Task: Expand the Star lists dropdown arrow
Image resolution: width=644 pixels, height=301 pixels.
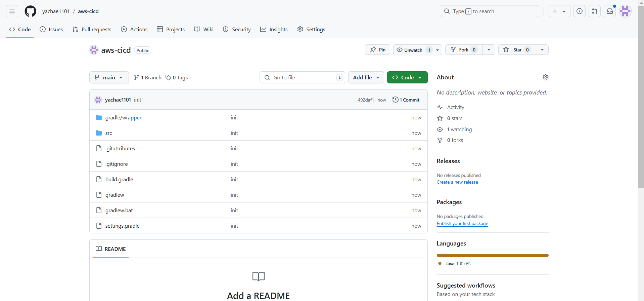Action: (x=542, y=50)
